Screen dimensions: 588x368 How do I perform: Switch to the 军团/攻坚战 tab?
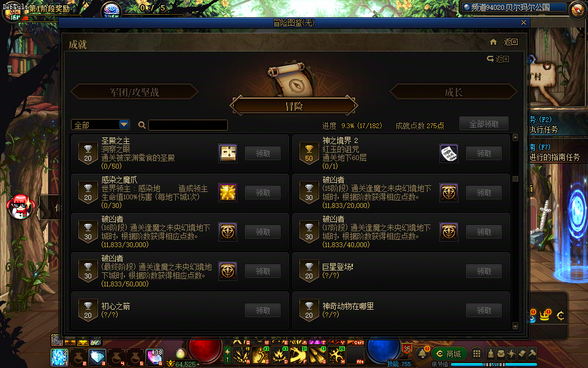tap(135, 92)
